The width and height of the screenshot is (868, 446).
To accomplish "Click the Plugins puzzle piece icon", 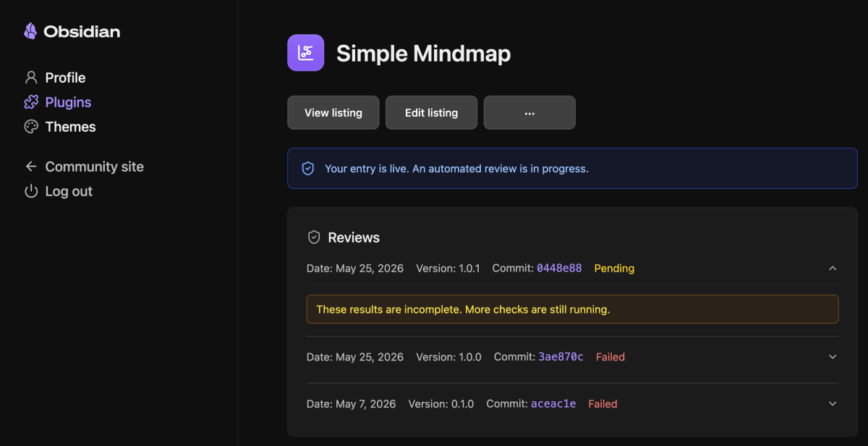I will [31, 102].
